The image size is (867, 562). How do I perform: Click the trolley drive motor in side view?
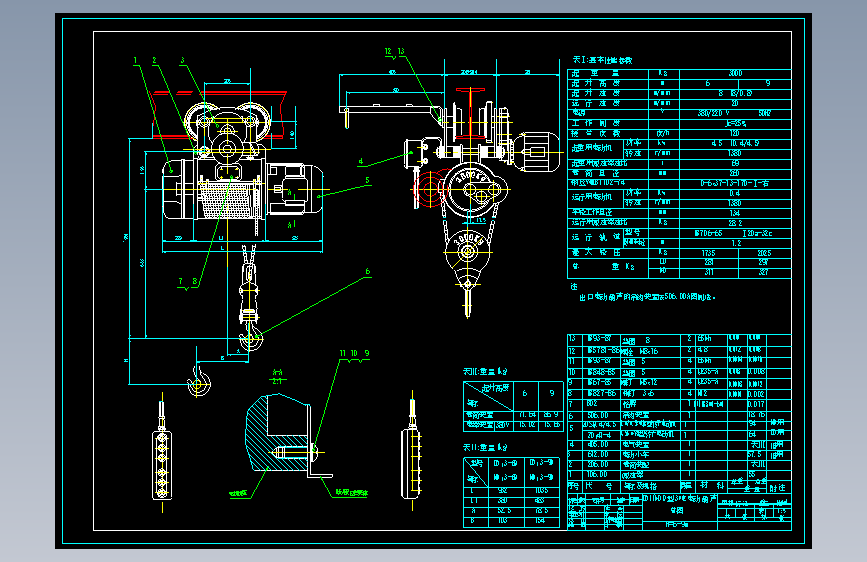coord(536,152)
